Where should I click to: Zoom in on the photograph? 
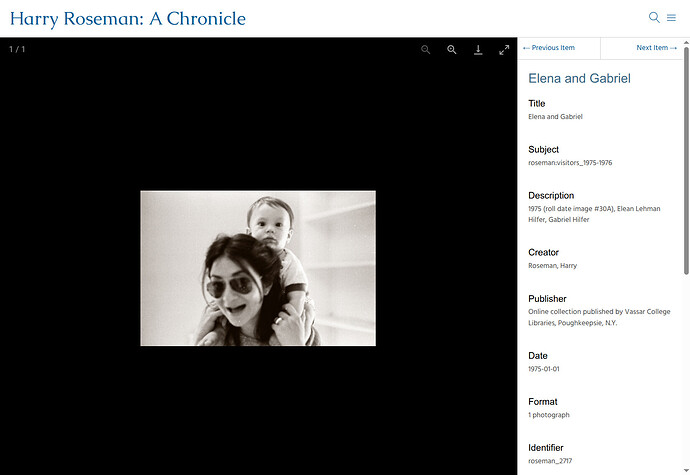coord(451,50)
